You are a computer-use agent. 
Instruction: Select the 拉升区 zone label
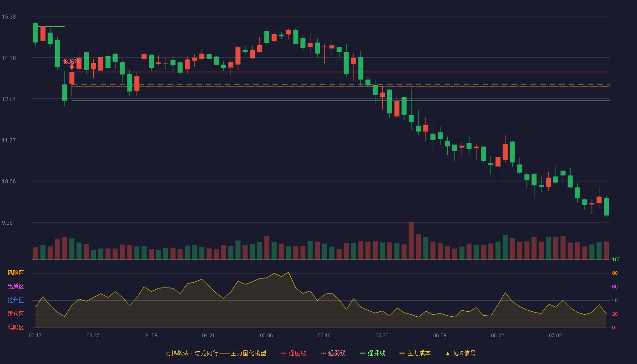tap(15, 300)
